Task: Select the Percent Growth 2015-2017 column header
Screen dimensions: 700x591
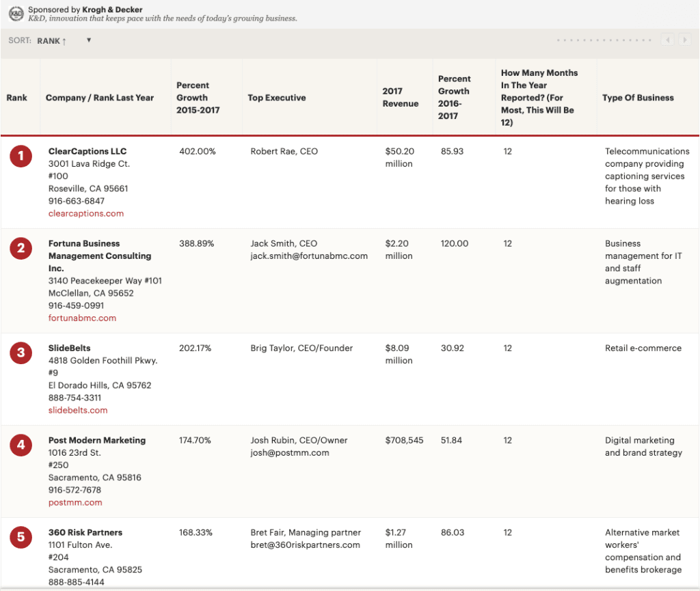Action: [198, 98]
